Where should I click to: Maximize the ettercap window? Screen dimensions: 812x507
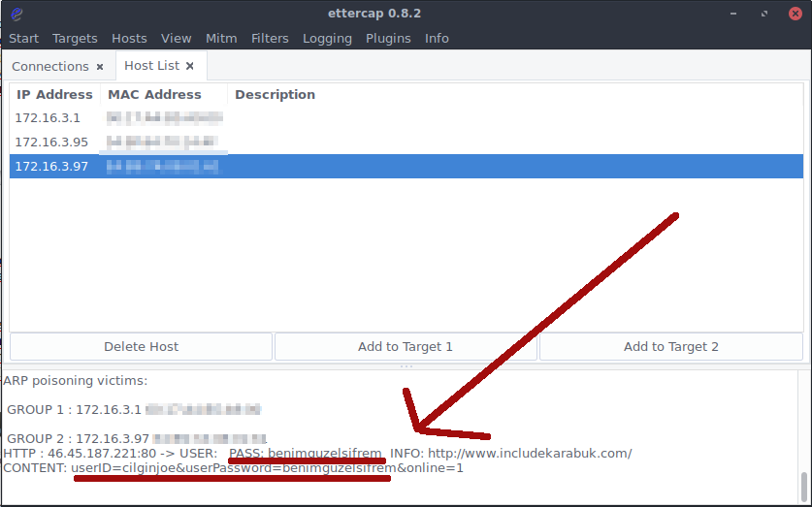click(x=764, y=14)
